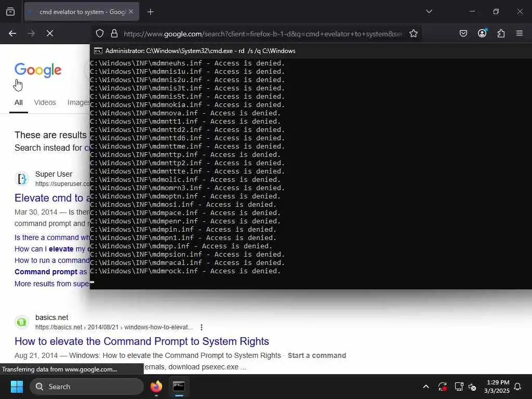The width and height of the screenshot is (532, 399).
Task: Click the basics.net site name
Action: click(x=51, y=317)
